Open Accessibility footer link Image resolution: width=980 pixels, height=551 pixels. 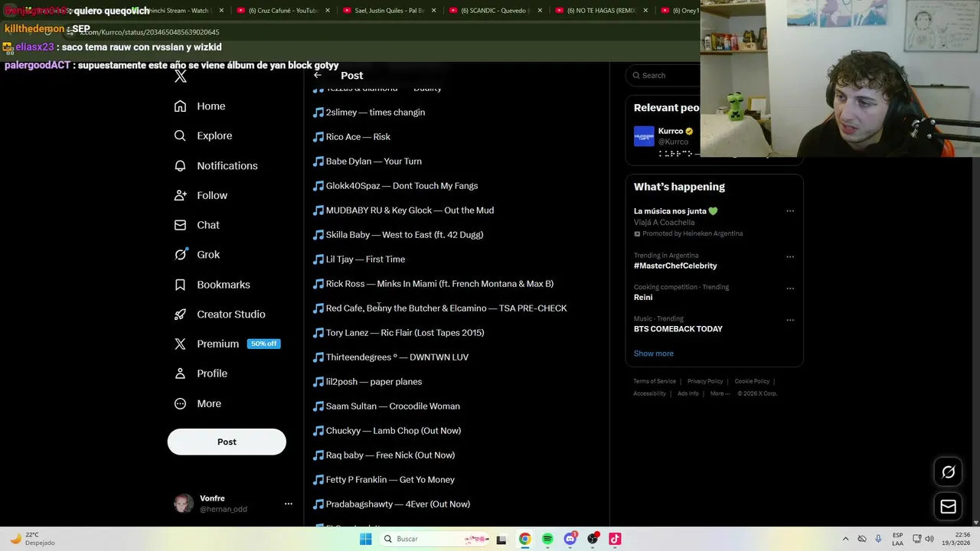[649, 393]
